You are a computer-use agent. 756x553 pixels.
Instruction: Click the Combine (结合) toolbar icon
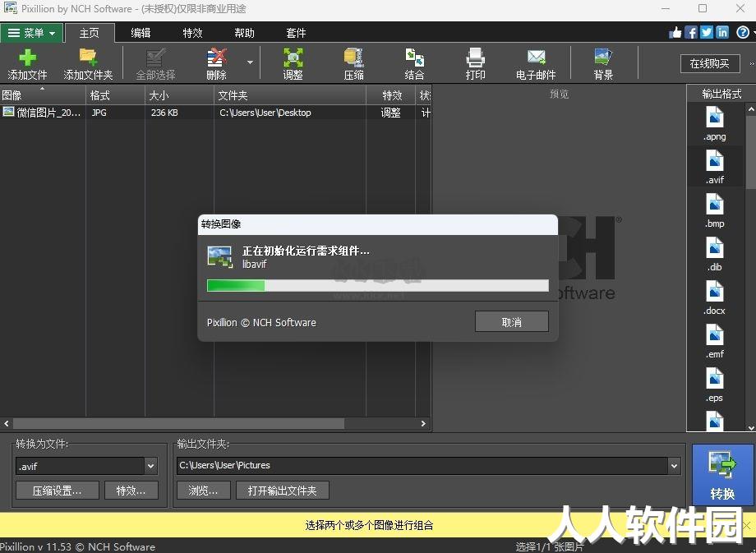coord(414,64)
